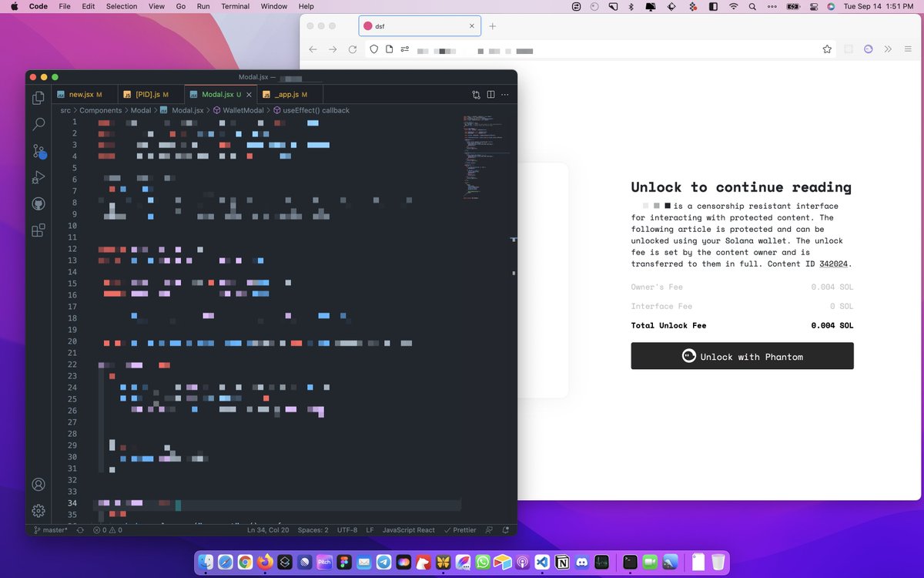
Task: Change JavaScript React language mode
Action: pos(409,530)
